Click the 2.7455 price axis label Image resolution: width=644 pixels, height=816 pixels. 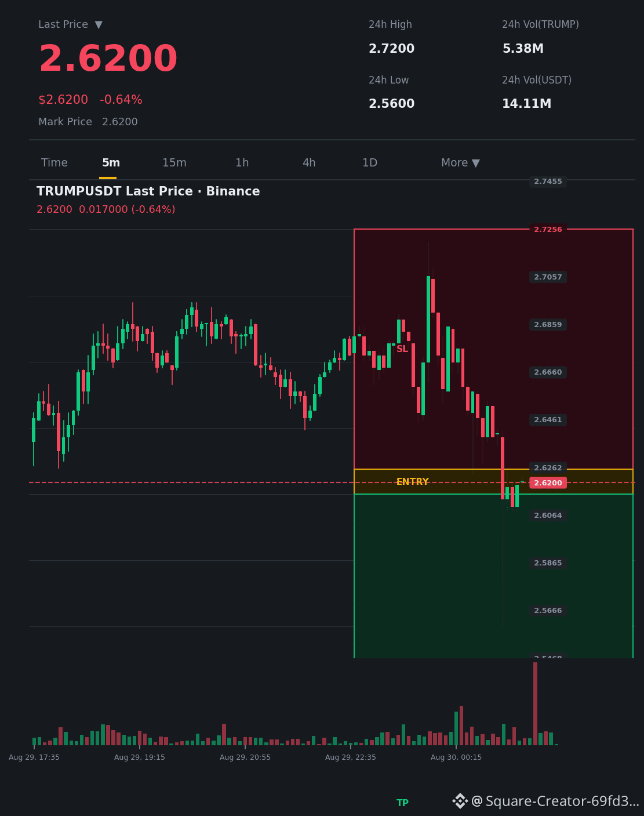pyautogui.click(x=548, y=182)
